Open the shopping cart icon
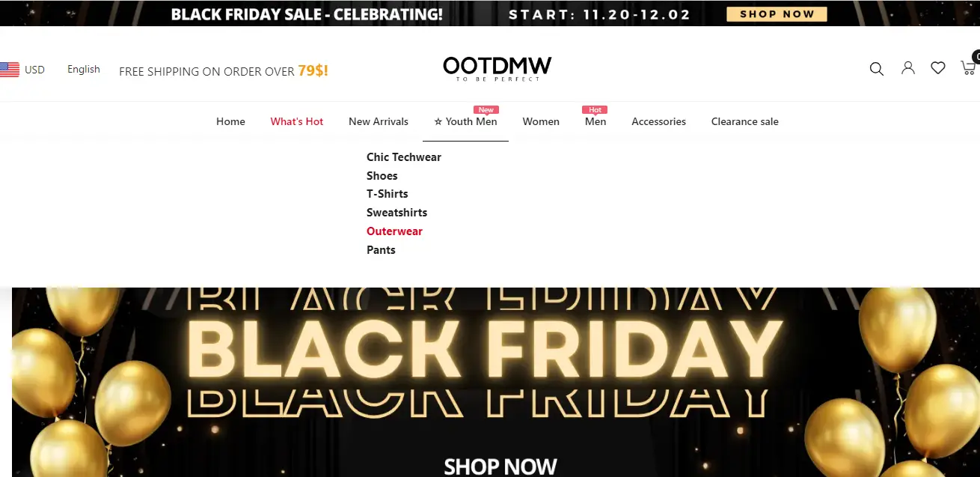 pos(968,68)
